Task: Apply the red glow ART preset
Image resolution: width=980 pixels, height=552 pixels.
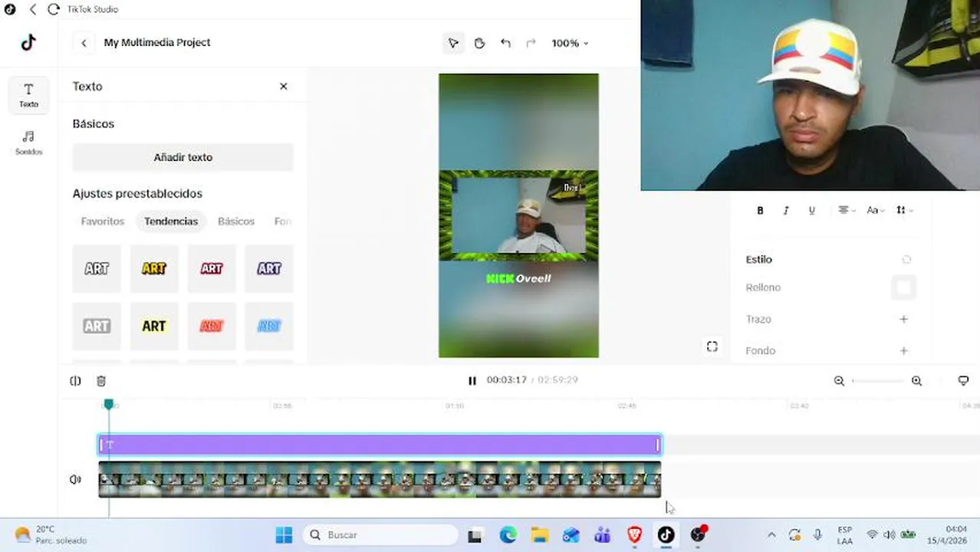Action: coord(212,326)
